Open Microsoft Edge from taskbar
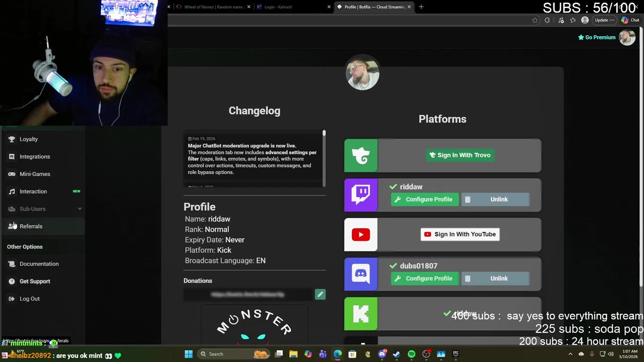This screenshot has height=362, width=644. pos(338,354)
